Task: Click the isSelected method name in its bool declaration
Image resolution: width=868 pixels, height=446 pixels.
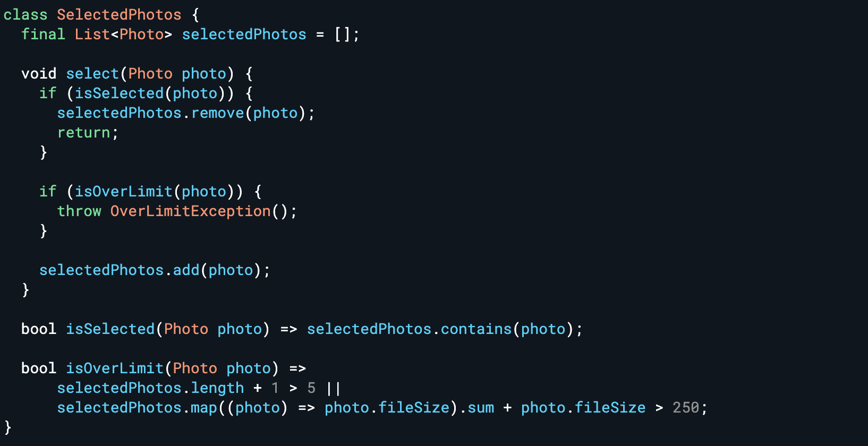Action: click(x=110, y=329)
